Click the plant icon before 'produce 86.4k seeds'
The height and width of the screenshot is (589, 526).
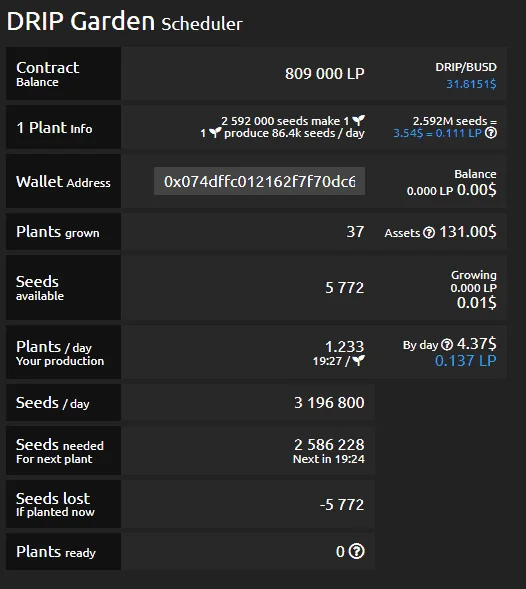coord(215,132)
